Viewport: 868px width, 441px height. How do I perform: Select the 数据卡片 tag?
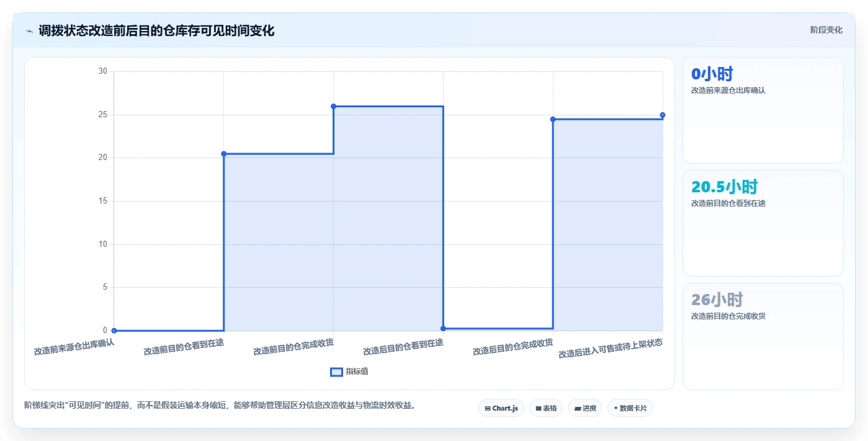pos(630,408)
